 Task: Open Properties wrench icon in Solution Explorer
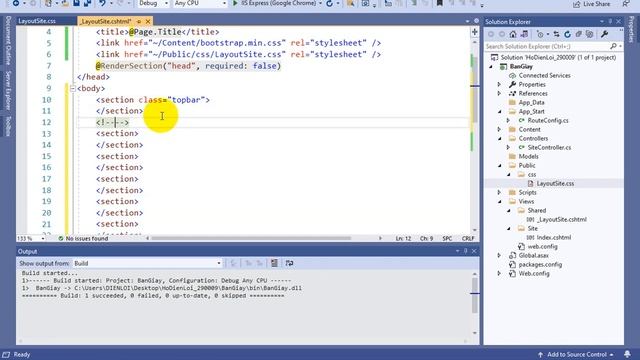pos(604,34)
